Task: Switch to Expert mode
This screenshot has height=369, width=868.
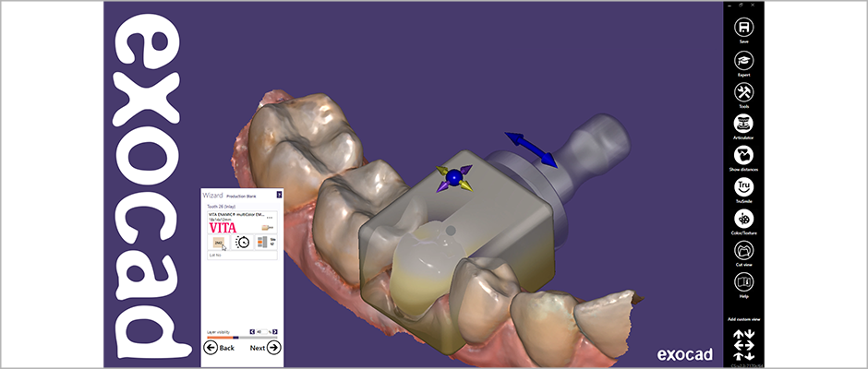Action: (744, 60)
